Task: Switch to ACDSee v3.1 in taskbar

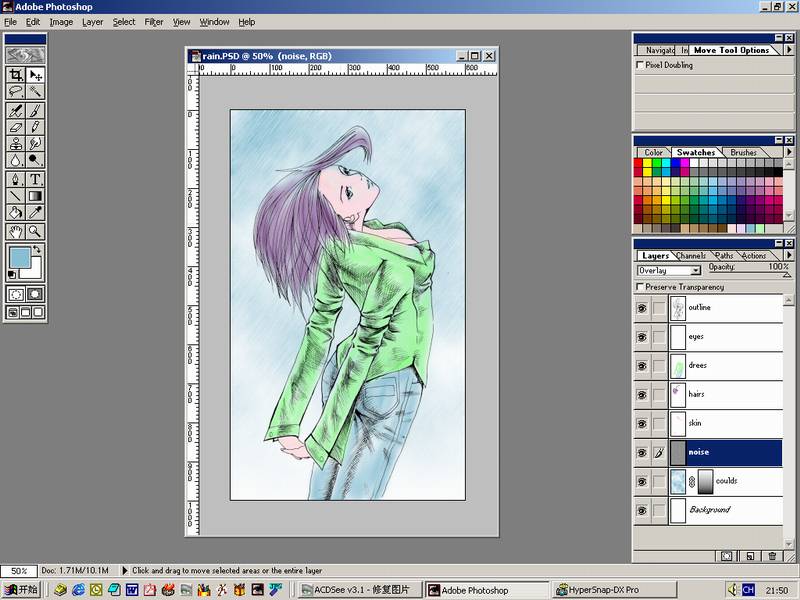Action: point(360,590)
